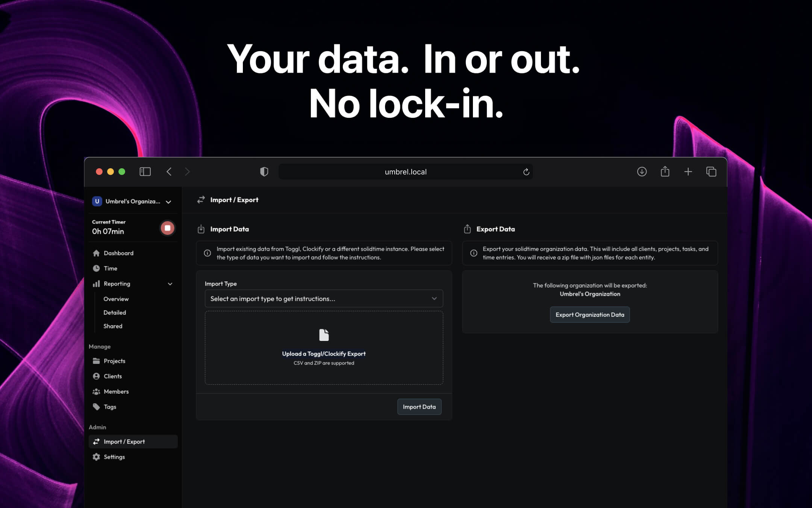Viewport: 812px width, 508px height.
Task: Open Projects using the folder icon
Action: pyautogui.click(x=97, y=360)
